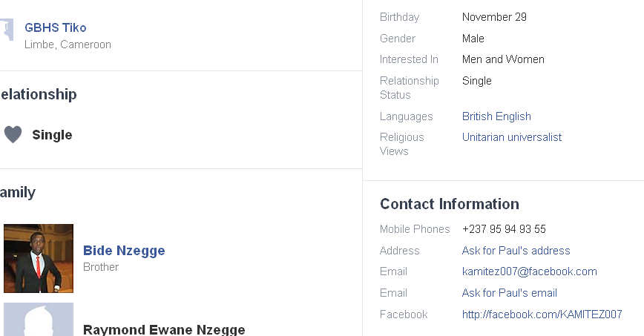
Task: Click Raymond Ewane Nzegge's placeholder avatar
Action: point(39,320)
